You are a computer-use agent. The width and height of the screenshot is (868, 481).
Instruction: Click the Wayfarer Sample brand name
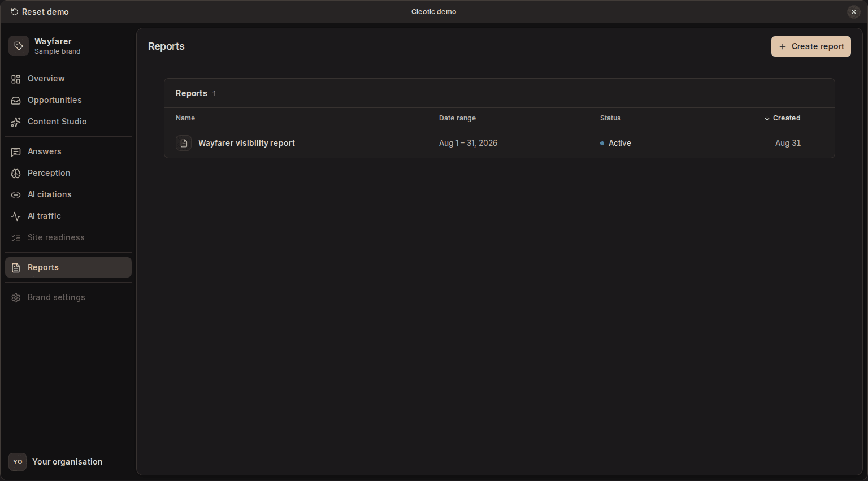click(x=57, y=46)
